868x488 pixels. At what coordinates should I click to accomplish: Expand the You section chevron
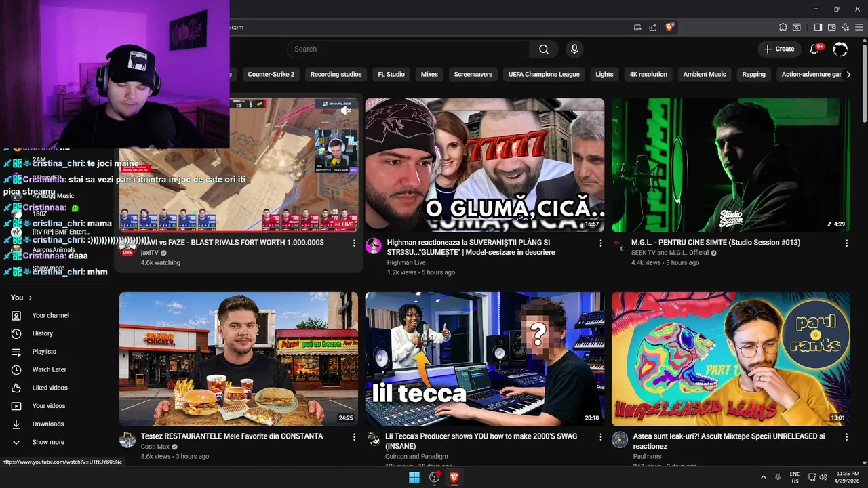(x=31, y=298)
